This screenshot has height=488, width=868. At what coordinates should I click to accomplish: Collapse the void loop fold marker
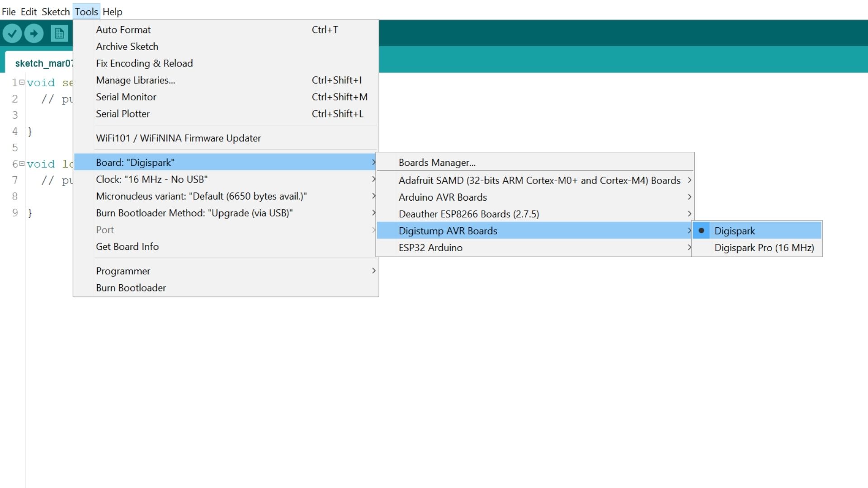[x=22, y=164]
